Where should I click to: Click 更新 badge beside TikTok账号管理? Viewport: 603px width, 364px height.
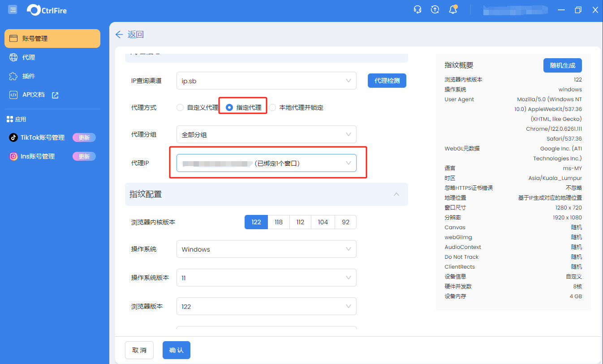click(x=84, y=137)
